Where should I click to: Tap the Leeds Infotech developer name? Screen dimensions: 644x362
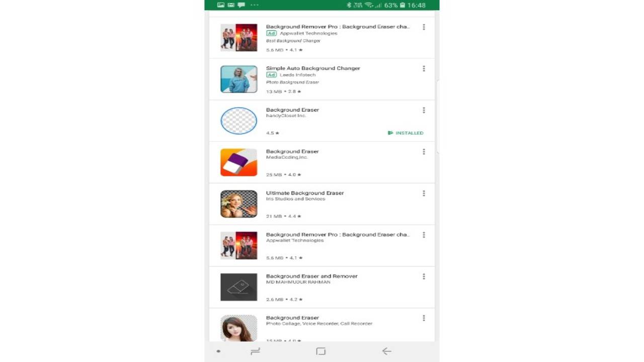pyautogui.click(x=298, y=75)
